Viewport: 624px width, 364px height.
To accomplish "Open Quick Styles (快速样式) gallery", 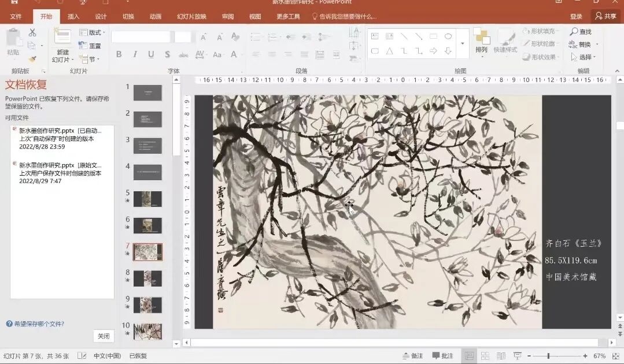I will (505, 42).
